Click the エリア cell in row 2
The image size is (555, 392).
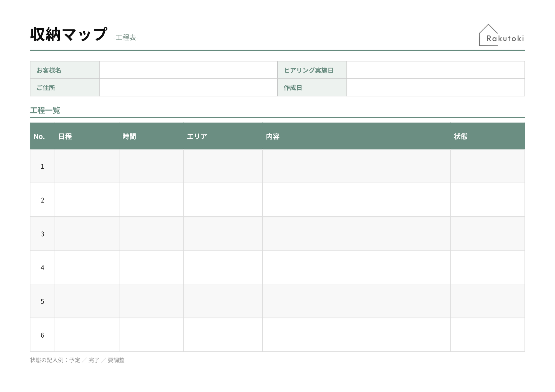pyautogui.click(x=223, y=200)
